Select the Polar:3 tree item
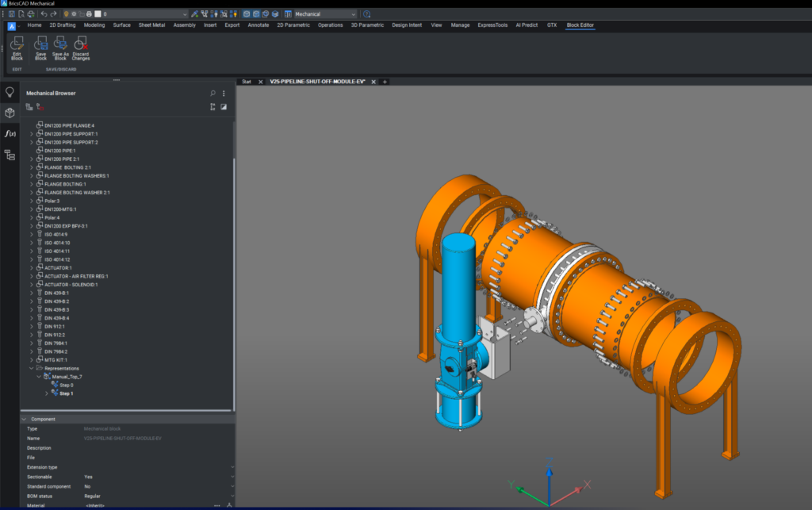Viewport: 812px width, 510px height. click(x=52, y=201)
